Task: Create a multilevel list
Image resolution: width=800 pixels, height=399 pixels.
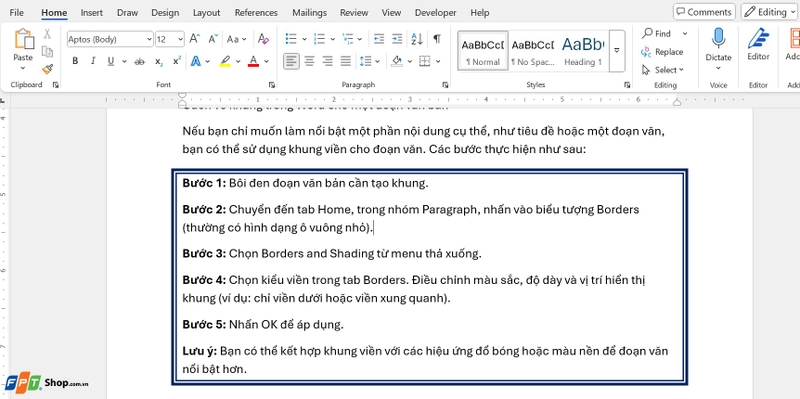Action: [x=347, y=39]
